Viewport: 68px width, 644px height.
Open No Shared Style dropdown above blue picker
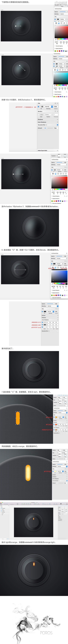click(x=59, y=253)
